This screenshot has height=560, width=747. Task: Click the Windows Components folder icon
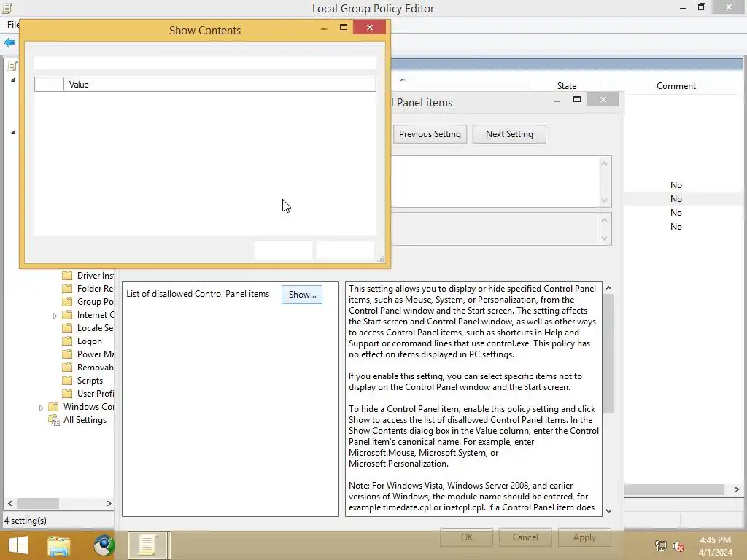[x=53, y=407]
